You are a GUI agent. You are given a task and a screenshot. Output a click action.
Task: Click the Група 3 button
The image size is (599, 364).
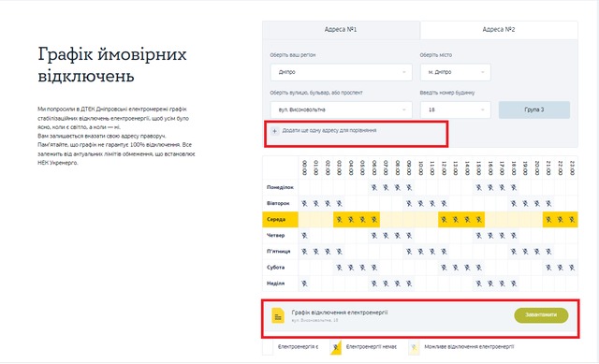point(534,110)
